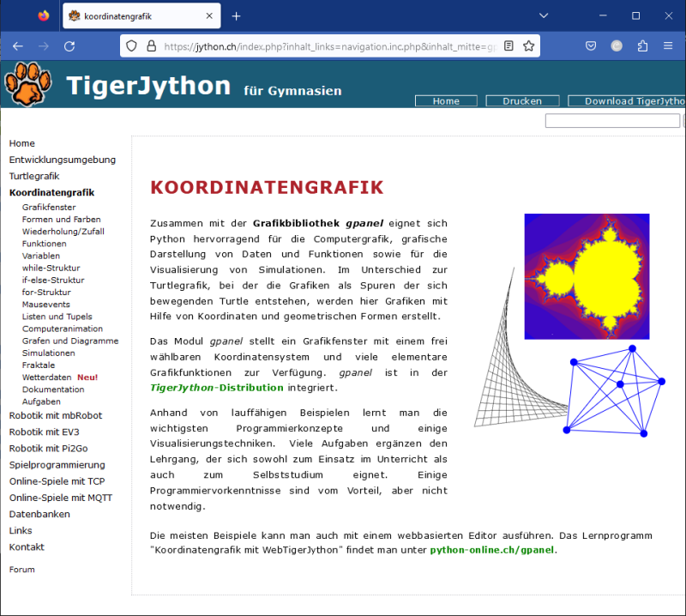Open Datenbanken section
The height and width of the screenshot is (616, 686).
39,515
